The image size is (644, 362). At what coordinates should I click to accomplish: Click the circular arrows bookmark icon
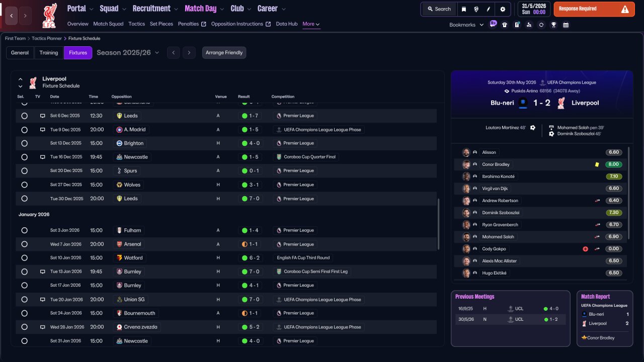coord(541,25)
